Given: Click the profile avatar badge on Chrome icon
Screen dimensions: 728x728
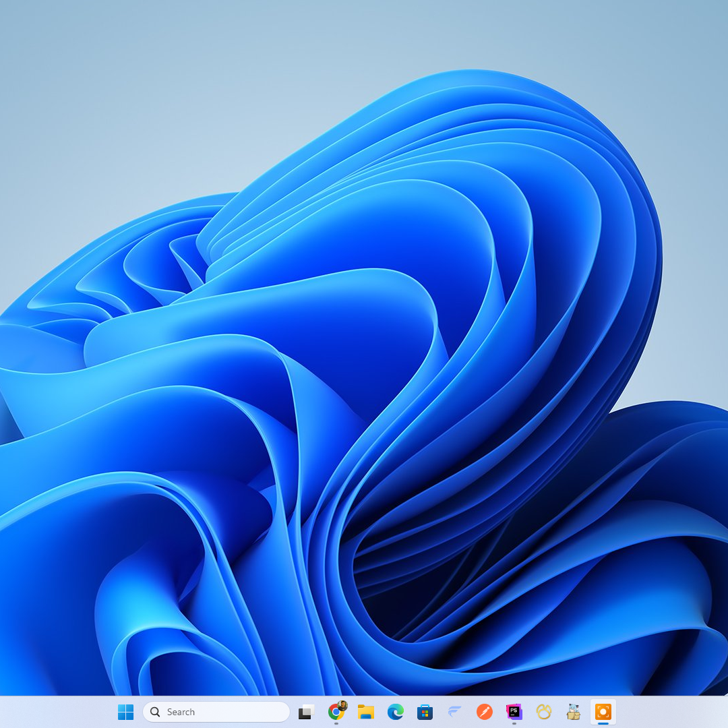Looking at the screenshot, I should (342, 705).
